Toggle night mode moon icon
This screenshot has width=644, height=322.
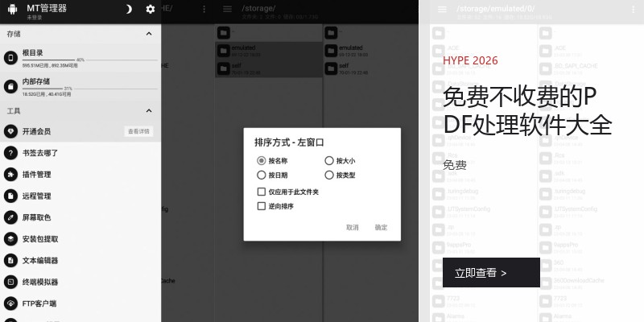point(129,9)
